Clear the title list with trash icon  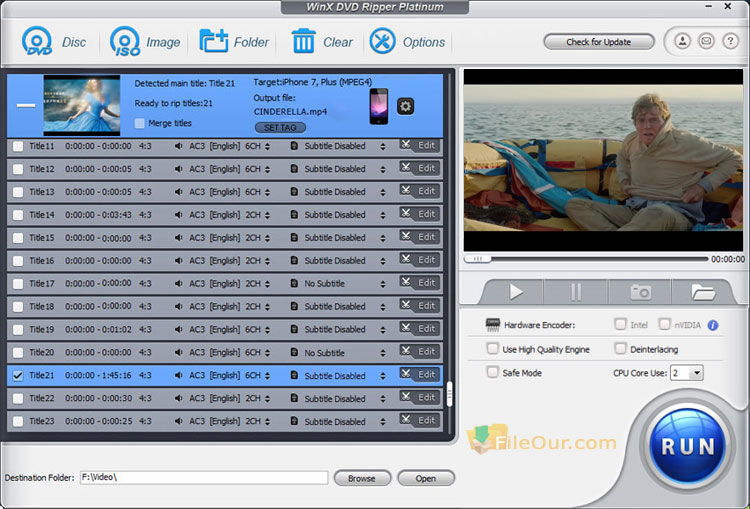click(303, 41)
